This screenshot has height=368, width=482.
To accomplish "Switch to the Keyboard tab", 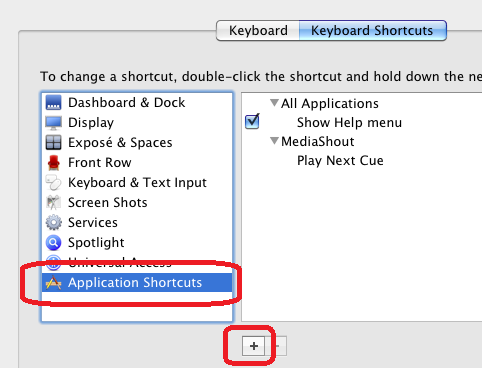I will click(x=258, y=31).
